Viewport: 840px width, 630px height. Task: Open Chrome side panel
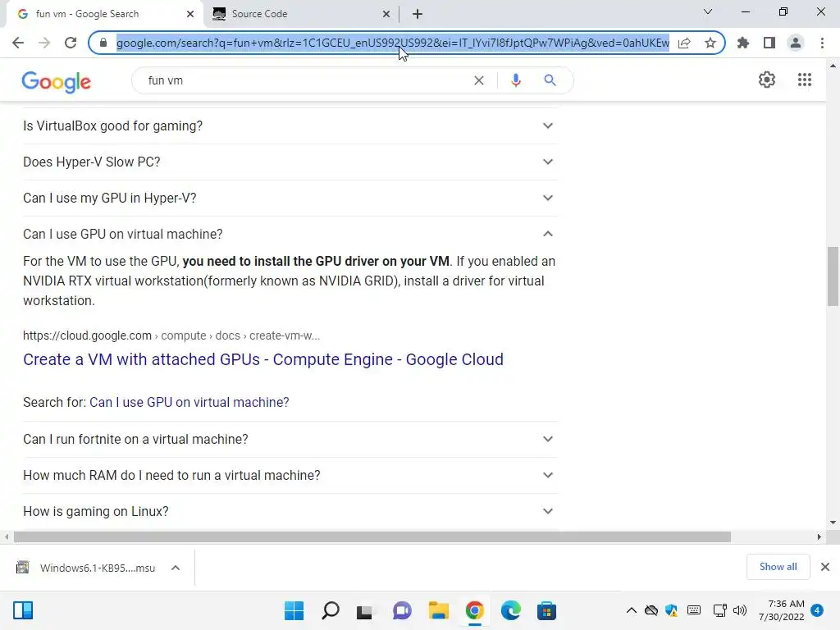point(769,43)
